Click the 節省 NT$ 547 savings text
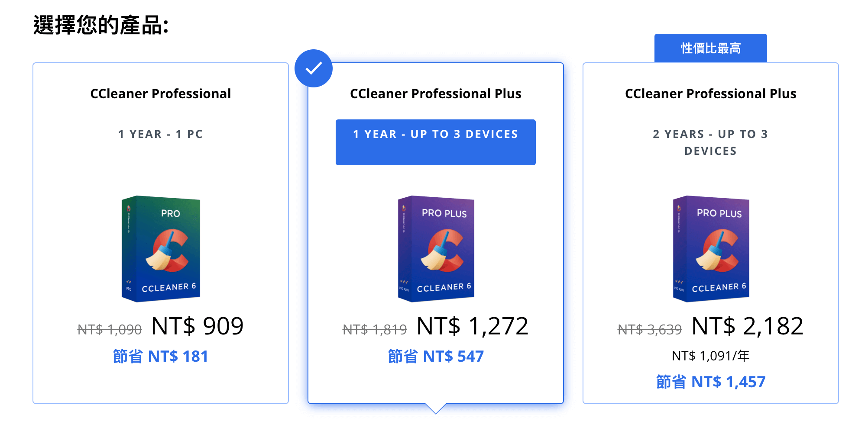The width and height of the screenshot is (868, 424). pos(436,357)
